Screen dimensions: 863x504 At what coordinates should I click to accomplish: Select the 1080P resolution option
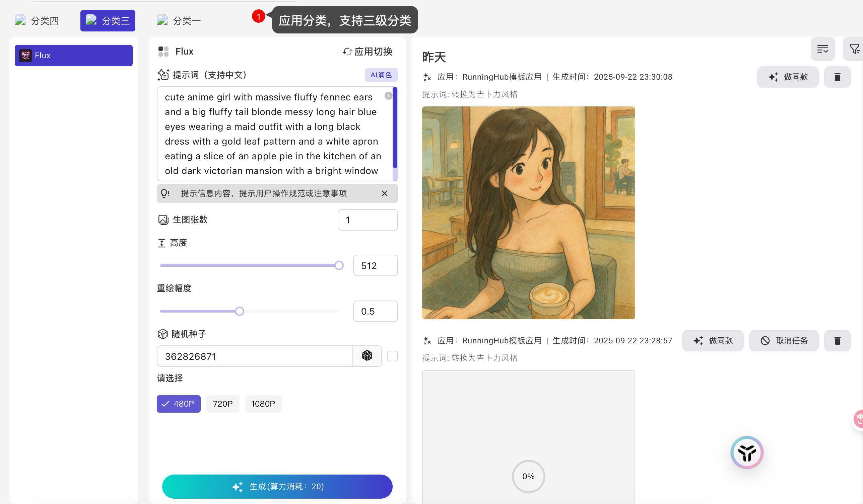263,404
